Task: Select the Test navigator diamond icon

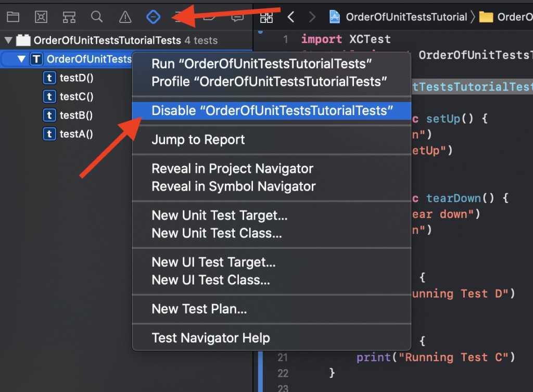Action: coord(153,16)
